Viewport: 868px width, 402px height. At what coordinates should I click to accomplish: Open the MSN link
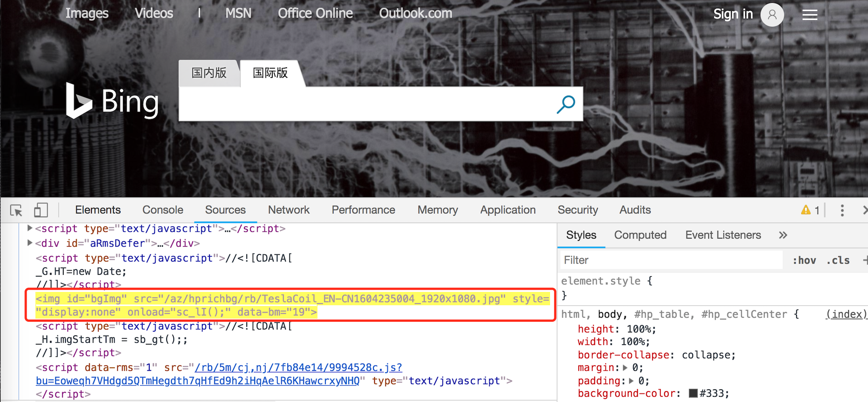pos(238,14)
